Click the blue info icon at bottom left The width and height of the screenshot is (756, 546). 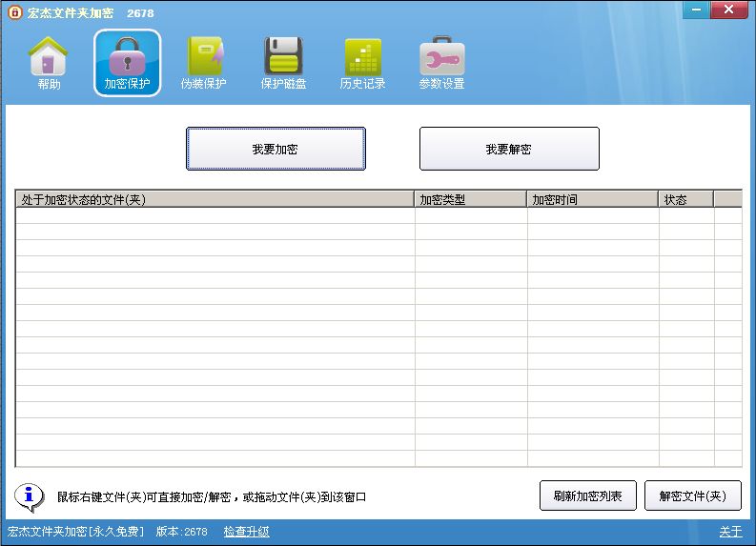(29, 496)
